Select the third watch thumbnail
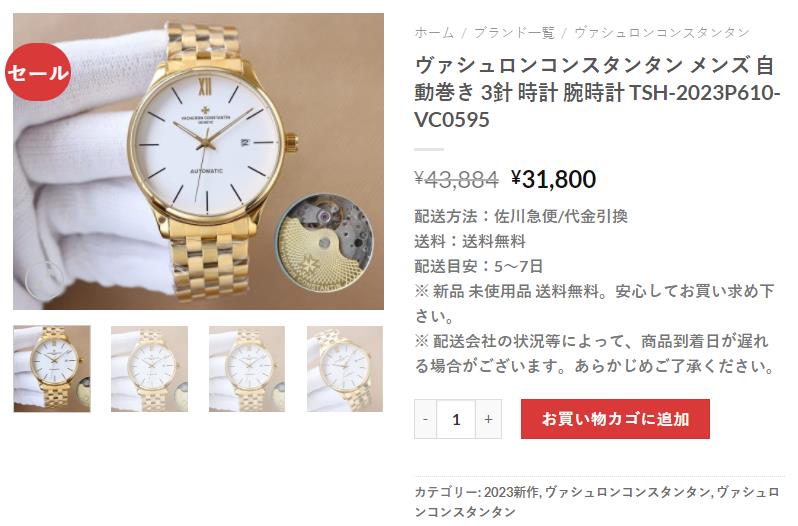This screenshot has height=526, width=798. tap(247, 369)
